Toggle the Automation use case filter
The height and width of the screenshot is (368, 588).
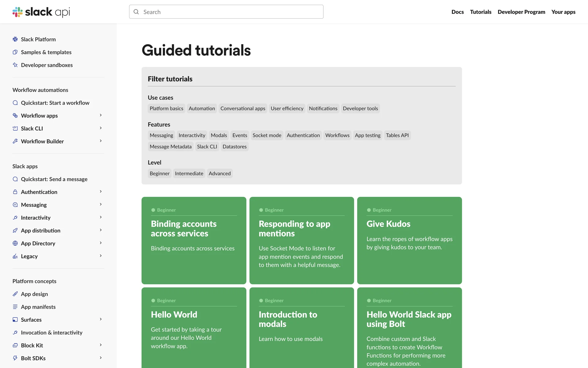click(202, 109)
